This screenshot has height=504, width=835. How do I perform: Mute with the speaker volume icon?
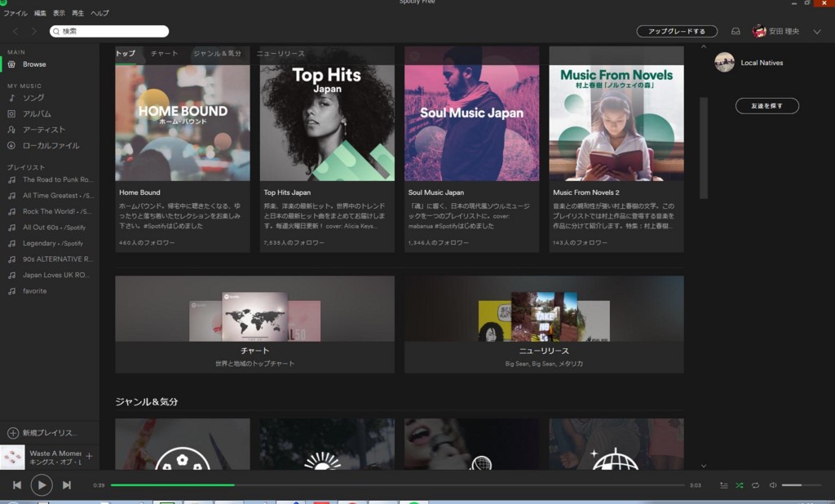(x=773, y=485)
